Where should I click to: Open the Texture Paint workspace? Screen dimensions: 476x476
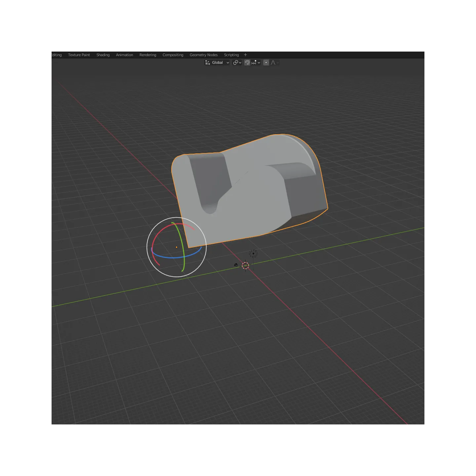click(79, 55)
